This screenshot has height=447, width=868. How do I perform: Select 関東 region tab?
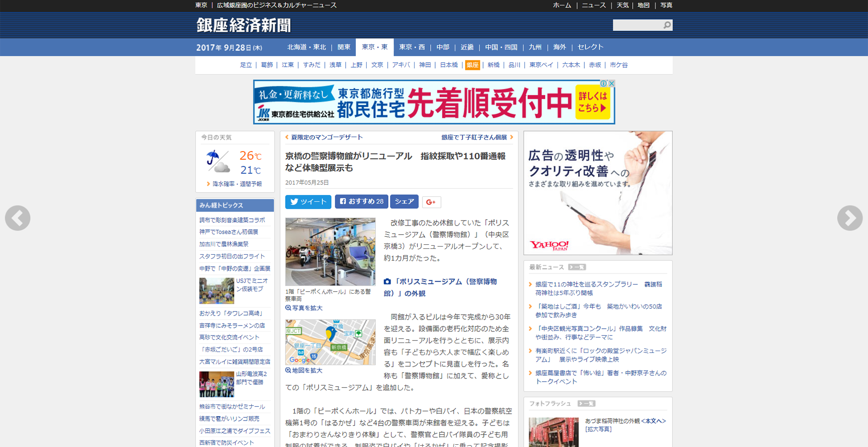pyautogui.click(x=344, y=47)
